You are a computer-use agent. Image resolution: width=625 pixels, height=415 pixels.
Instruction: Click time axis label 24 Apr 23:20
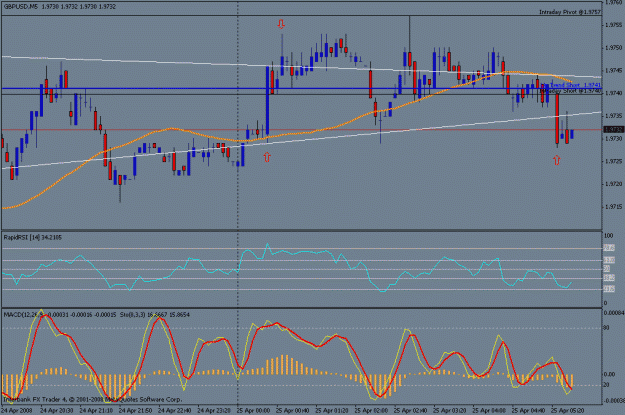coord(214,410)
